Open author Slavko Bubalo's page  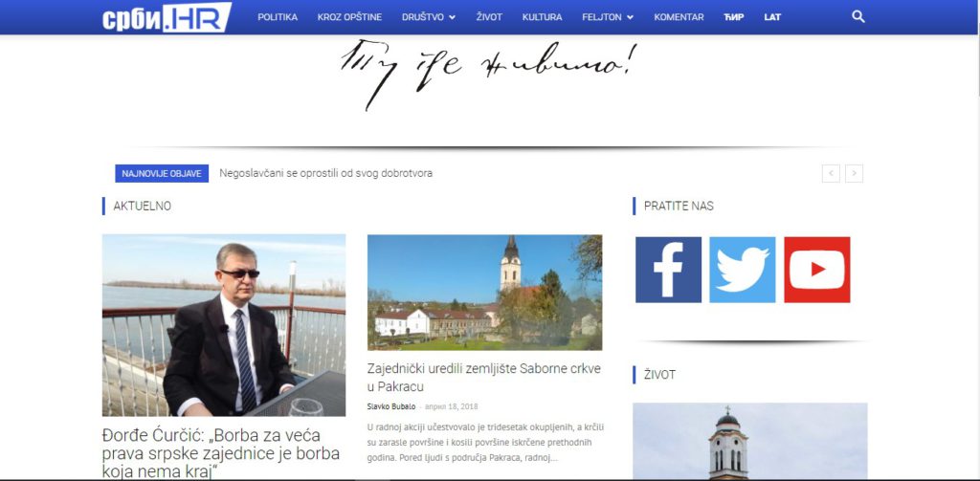coord(390,406)
